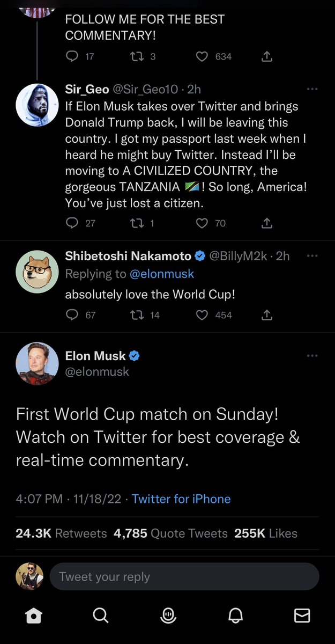This screenshot has width=335, height=644.
Task: Share Shibetoshi Nakamoto's reply
Action: coord(267,315)
